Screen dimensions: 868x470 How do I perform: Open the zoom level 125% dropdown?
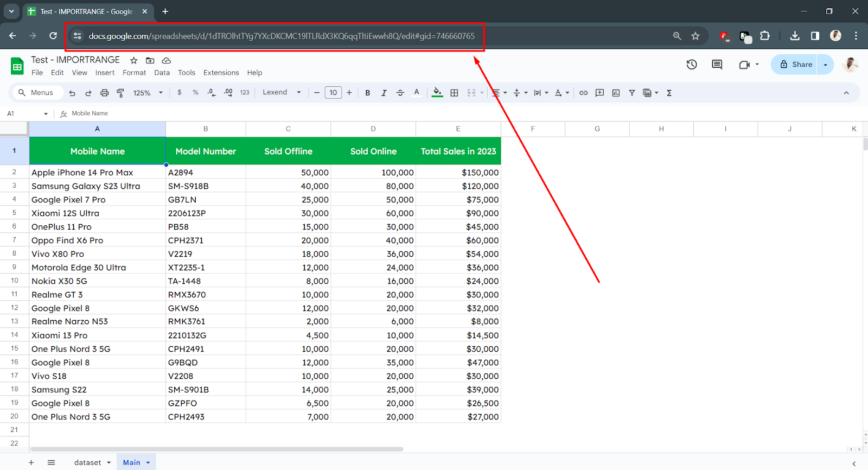(x=148, y=93)
